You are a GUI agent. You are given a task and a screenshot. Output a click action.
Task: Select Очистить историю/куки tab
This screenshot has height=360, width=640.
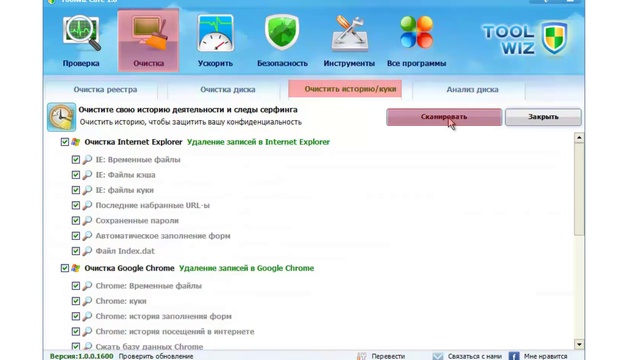pos(345,89)
